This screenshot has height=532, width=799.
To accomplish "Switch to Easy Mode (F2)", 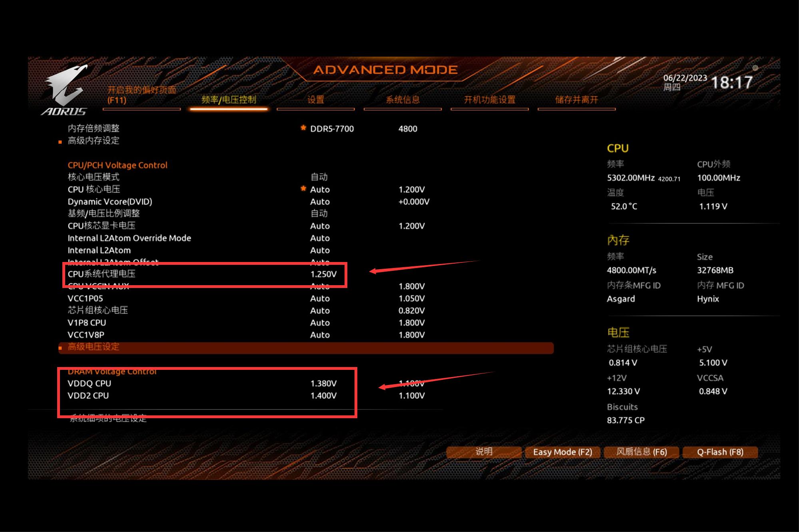I will (562, 452).
